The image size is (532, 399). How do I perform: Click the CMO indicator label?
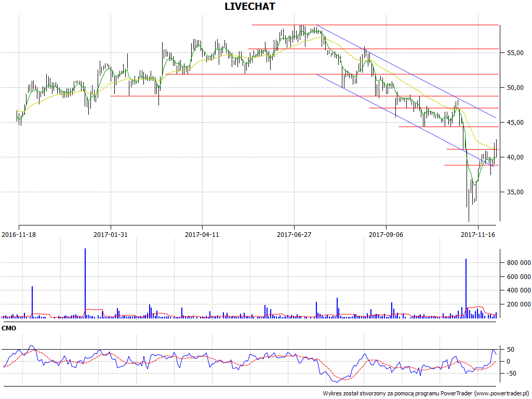point(9,328)
